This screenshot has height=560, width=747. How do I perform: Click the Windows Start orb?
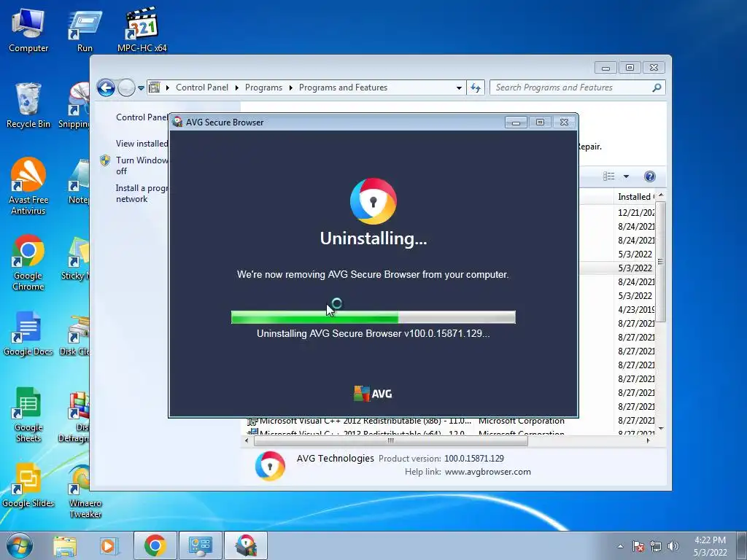tap(19, 545)
